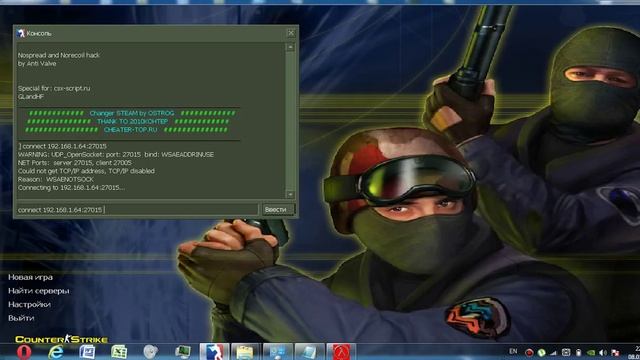Viewport: 640px width, 360px height.
Task: Click the 'Could not get TCP/IP address' line
Action: point(86,171)
